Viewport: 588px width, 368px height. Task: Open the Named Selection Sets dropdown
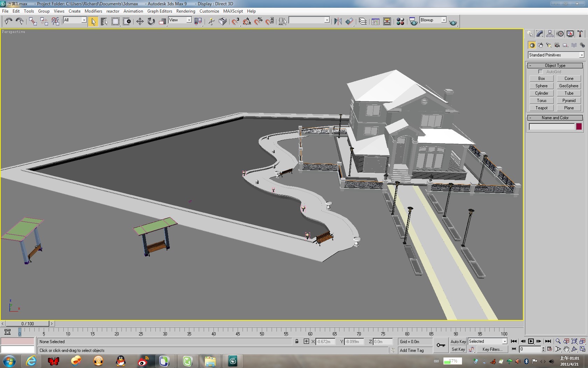tap(309, 20)
